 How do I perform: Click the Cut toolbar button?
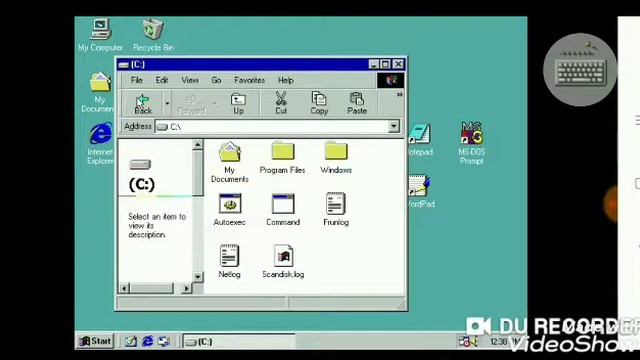pos(281,104)
